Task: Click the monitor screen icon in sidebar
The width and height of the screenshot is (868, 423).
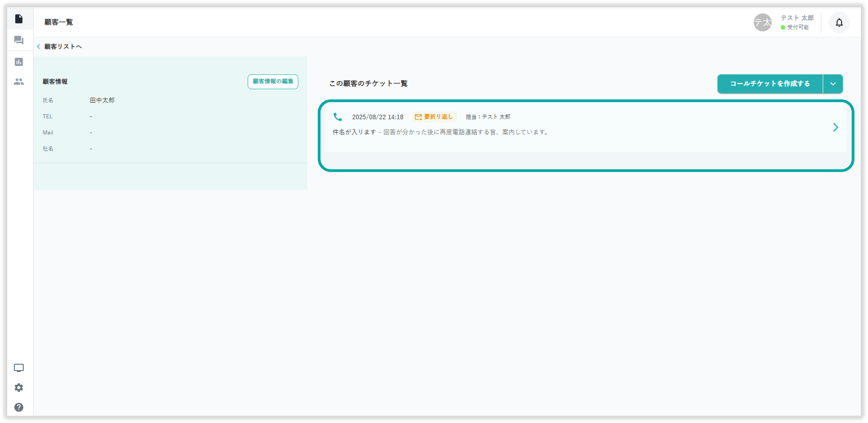Action: pos(19,368)
